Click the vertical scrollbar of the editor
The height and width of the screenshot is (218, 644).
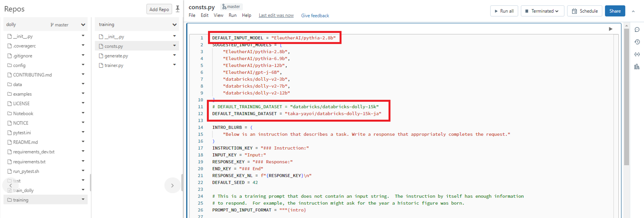point(626,97)
